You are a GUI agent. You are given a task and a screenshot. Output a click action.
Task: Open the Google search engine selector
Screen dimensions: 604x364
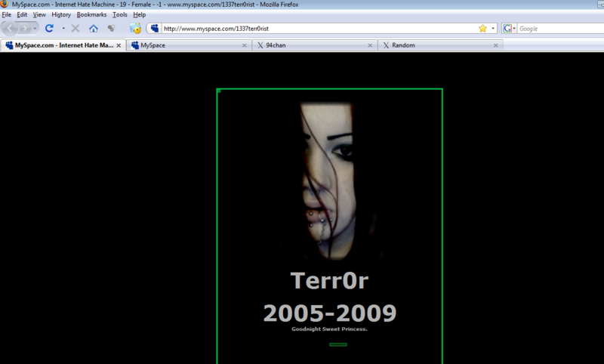pyautogui.click(x=510, y=29)
